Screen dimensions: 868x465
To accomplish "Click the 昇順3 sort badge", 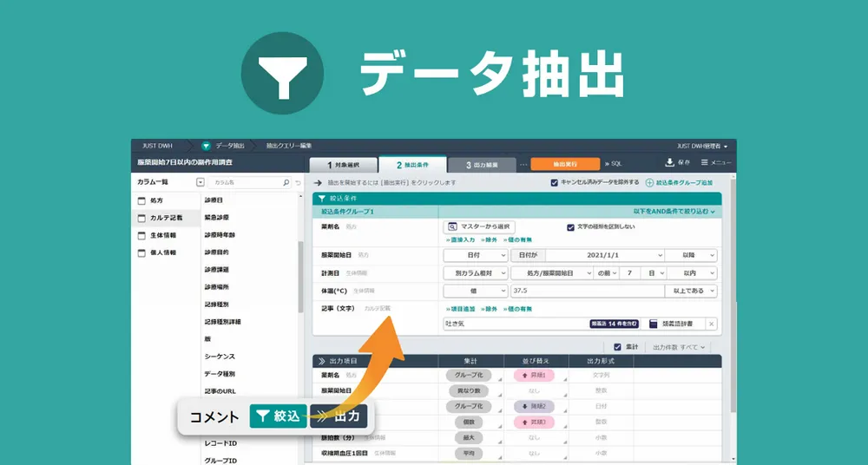I will [534, 422].
